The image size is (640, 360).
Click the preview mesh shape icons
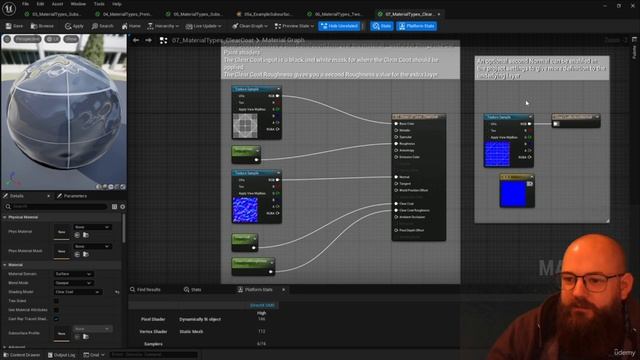[x=111, y=187]
